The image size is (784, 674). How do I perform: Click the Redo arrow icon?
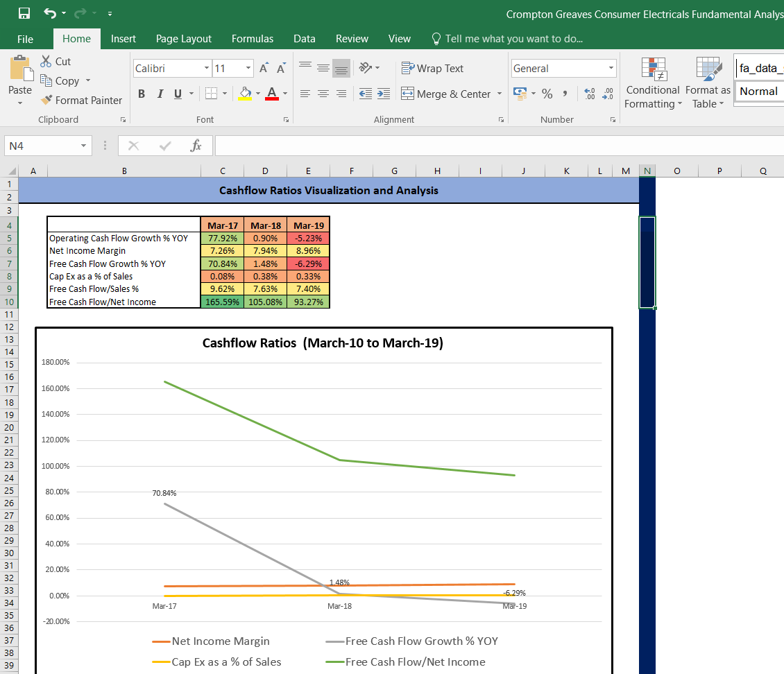coord(80,13)
